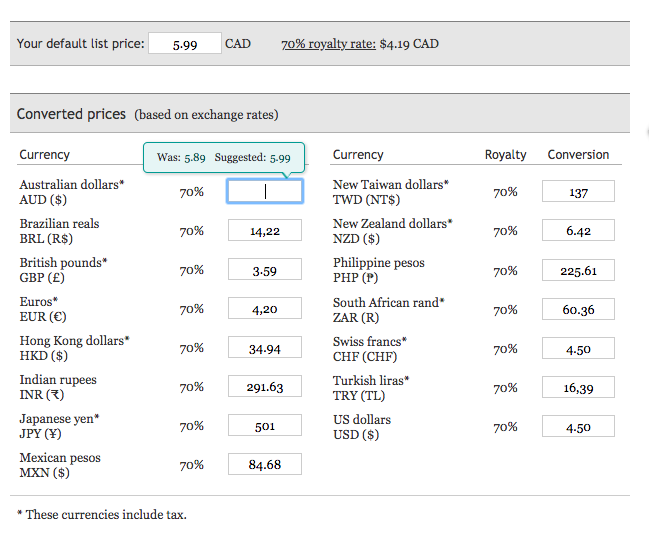Select the Philippine pesos price field
This screenshot has height=545, width=649.
(578, 270)
